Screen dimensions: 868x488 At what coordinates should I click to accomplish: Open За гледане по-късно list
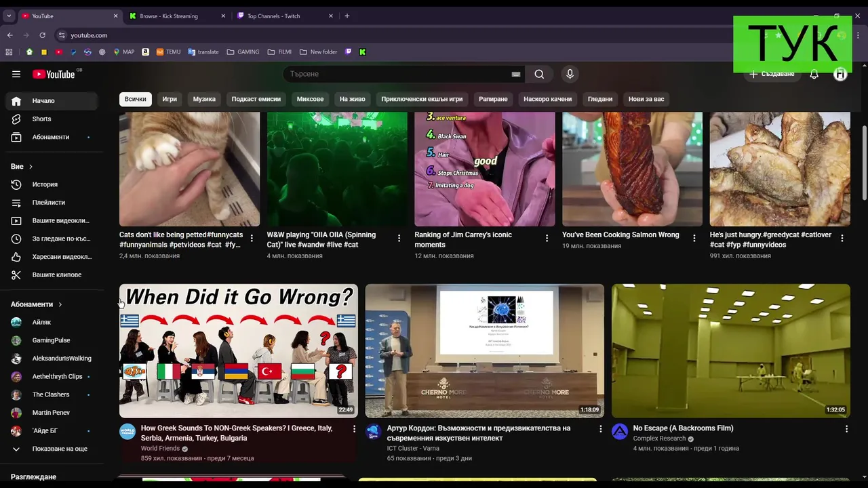click(52, 239)
